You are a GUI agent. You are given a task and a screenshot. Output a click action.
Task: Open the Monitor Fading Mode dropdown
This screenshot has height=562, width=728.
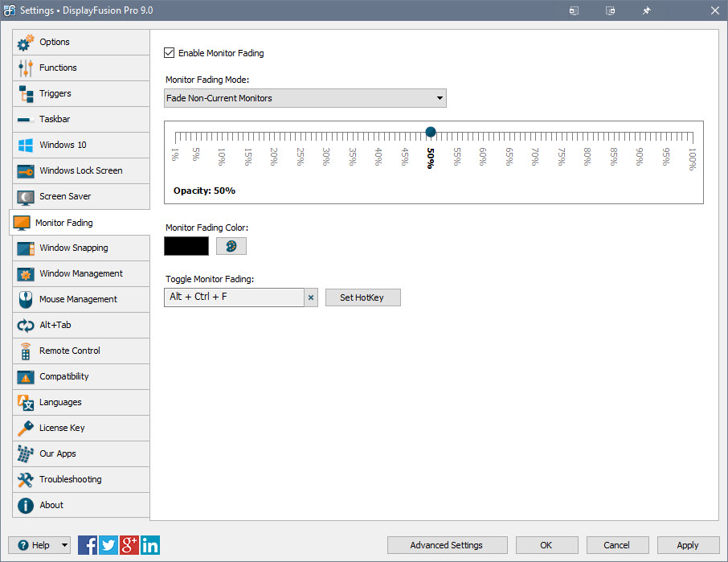click(x=440, y=97)
